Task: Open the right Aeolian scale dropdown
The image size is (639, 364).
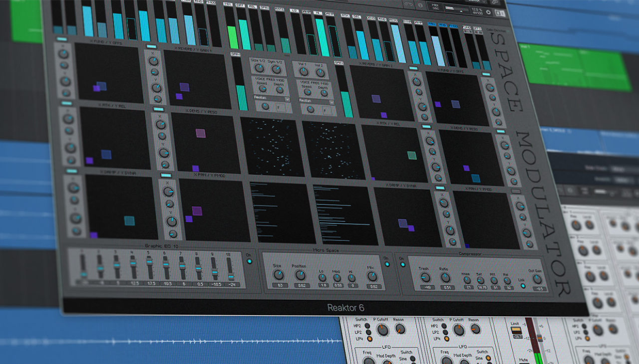Action: click(331, 102)
